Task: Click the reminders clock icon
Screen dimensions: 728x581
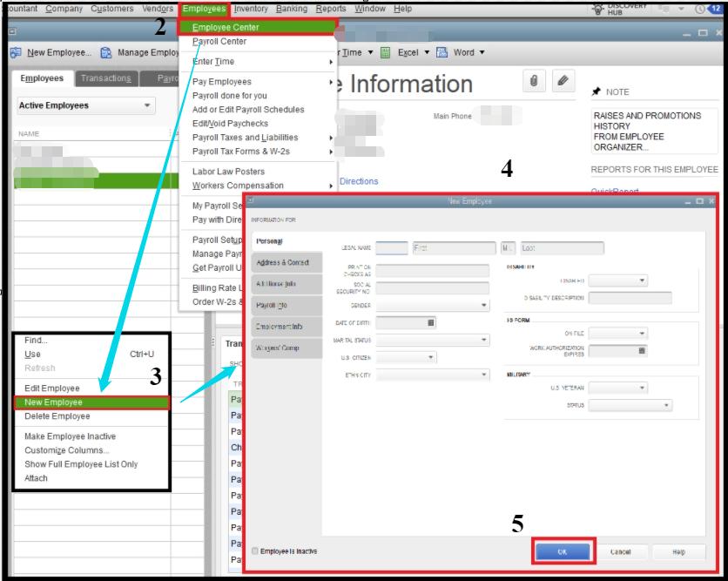Action: click(699, 9)
